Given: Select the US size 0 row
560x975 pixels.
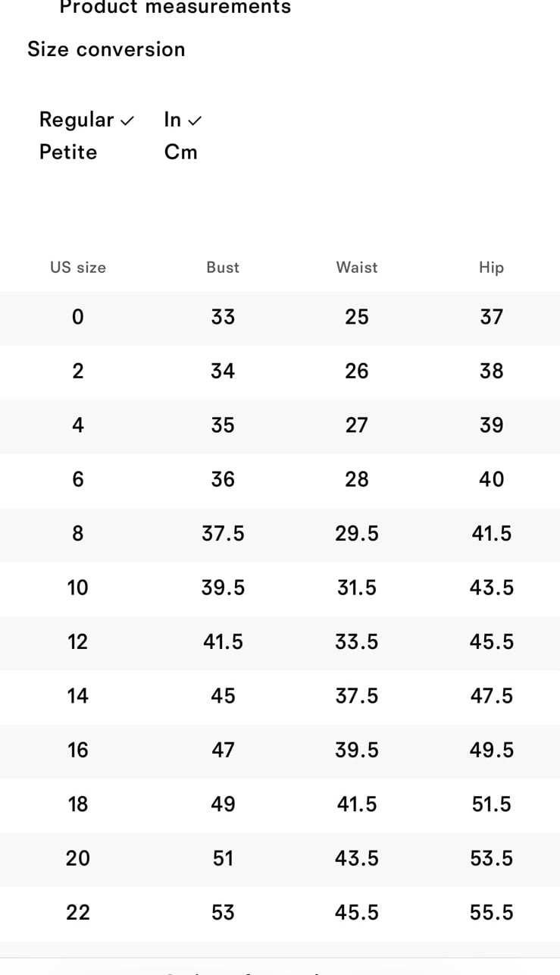Looking at the screenshot, I should click(x=280, y=317).
